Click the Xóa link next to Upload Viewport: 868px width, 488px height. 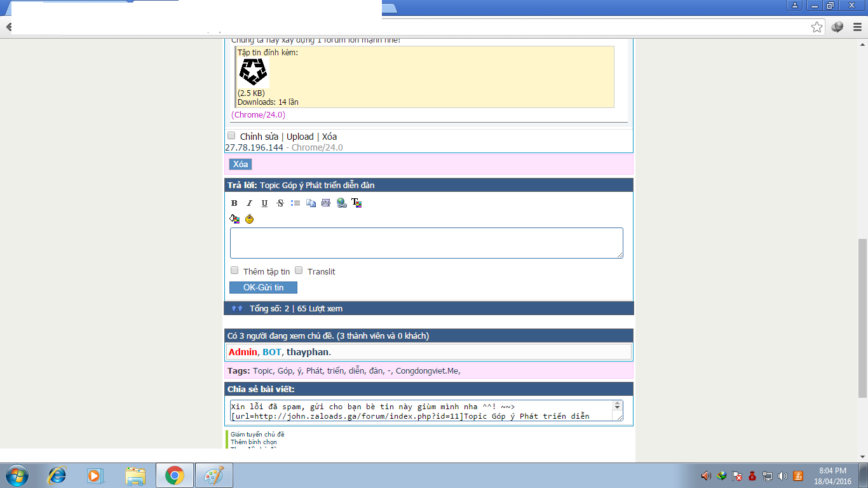329,137
